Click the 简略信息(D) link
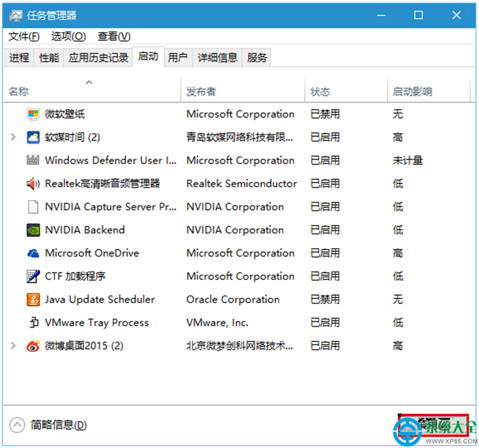Image resolution: width=479 pixels, height=448 pixels. coord(59,425)
